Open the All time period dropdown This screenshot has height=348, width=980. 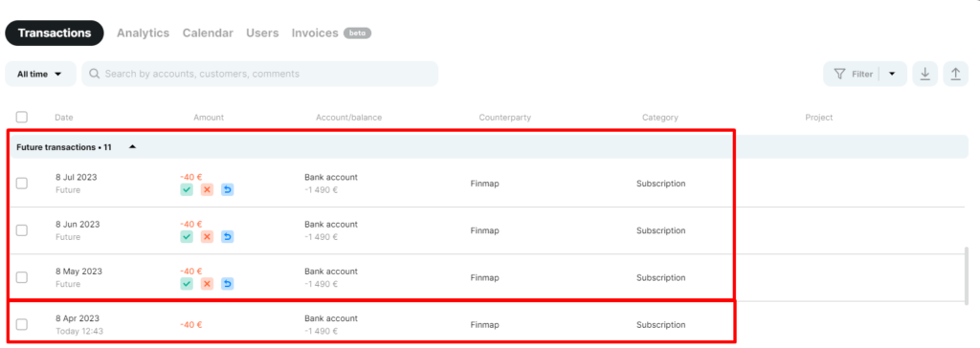pyautogui.click(x=40, y=74)
